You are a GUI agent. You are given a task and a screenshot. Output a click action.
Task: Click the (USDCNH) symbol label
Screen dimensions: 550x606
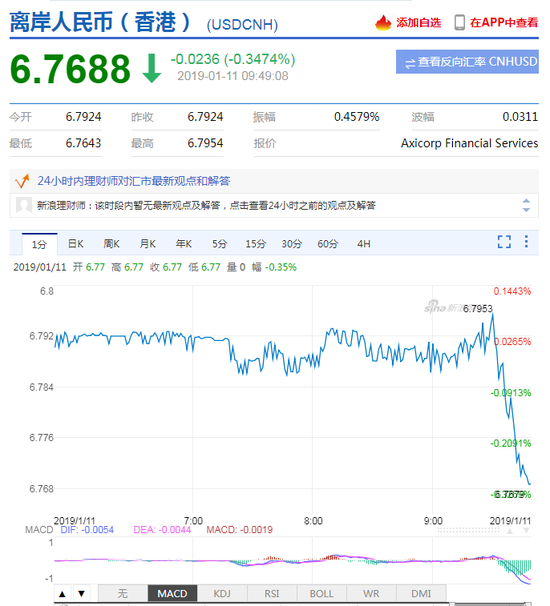(242, 25)
